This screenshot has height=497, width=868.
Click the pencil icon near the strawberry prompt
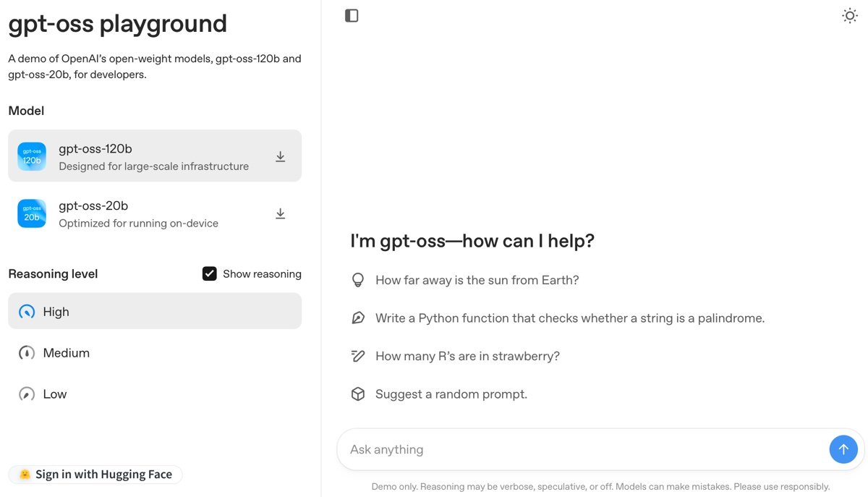pyautogui.click(x=358, y=356)
